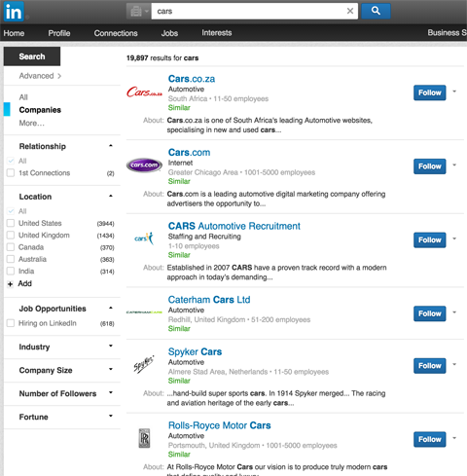
Task: Collapse the Relationship filter section
Action: pyautogui.click(x=111, y=146)
